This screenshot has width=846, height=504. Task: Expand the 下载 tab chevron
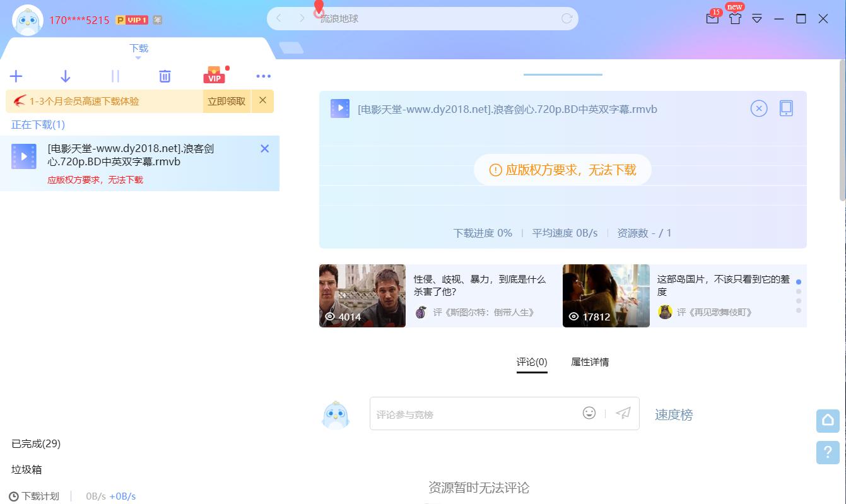[x=138, y=56]
